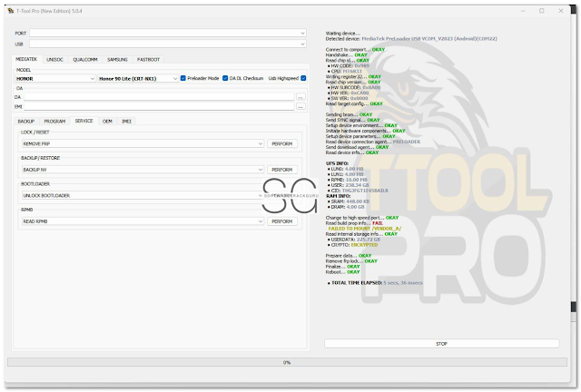Viewport: 581px width, 392px height.
Task: Open the OEM tab
Action: 107,122
